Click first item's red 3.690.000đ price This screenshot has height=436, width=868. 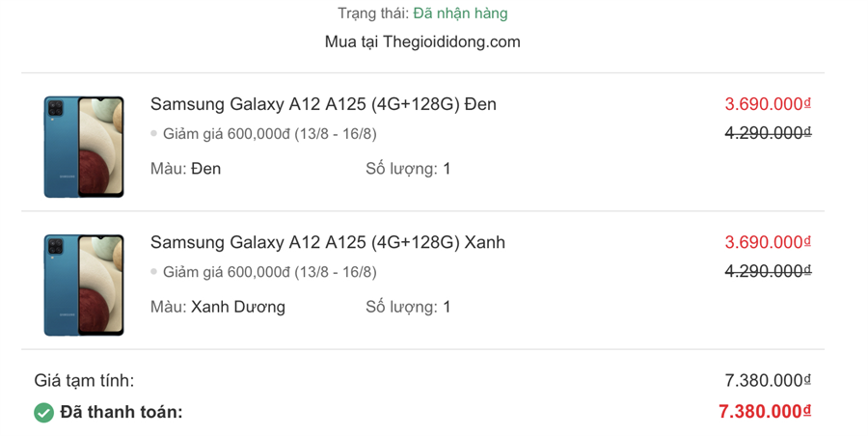pos(768,104)
